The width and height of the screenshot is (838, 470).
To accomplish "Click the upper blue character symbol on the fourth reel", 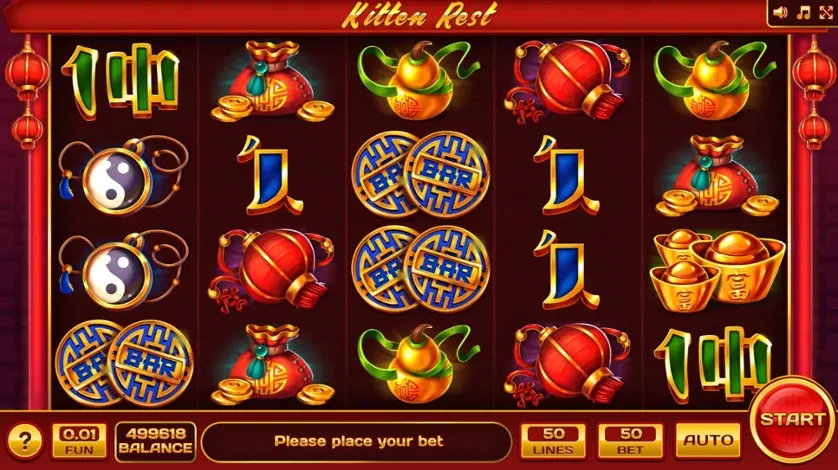I will [x=567, y=175].
